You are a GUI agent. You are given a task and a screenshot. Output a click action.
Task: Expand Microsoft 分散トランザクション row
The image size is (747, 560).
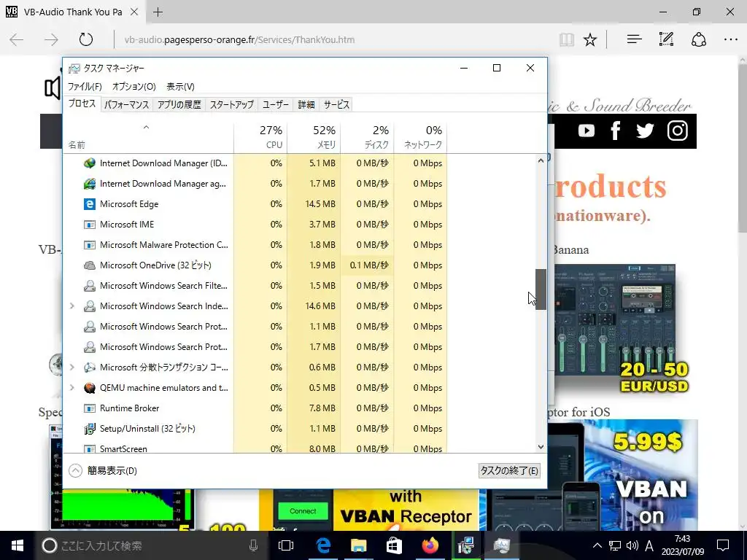point(72,367)
